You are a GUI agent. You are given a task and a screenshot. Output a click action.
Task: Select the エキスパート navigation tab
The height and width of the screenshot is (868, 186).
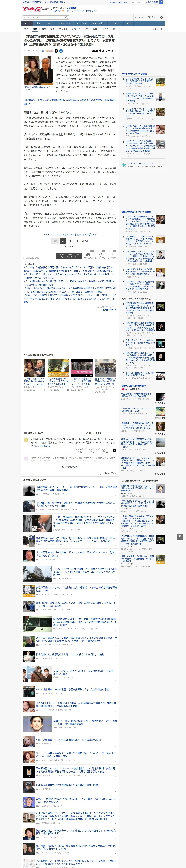(64, 24)
